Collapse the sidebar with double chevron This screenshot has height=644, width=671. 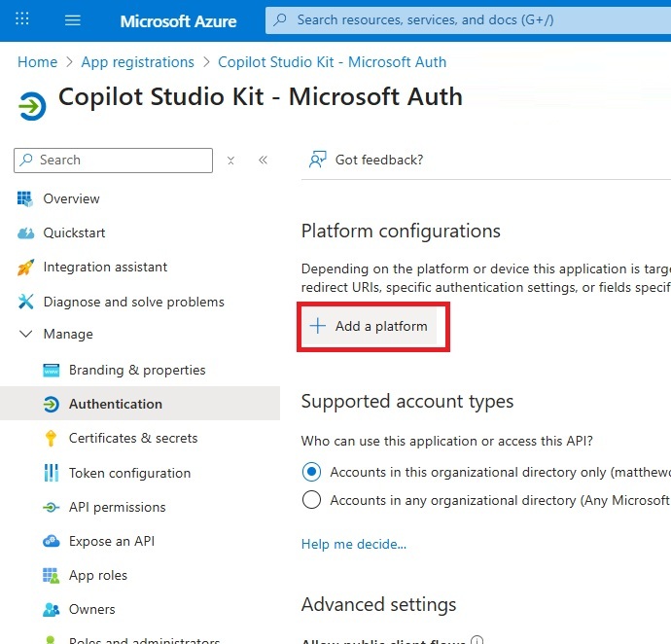[263, 161]
